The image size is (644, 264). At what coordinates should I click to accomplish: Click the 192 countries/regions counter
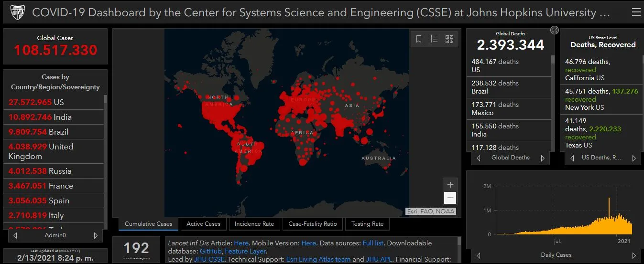[137, 250]
